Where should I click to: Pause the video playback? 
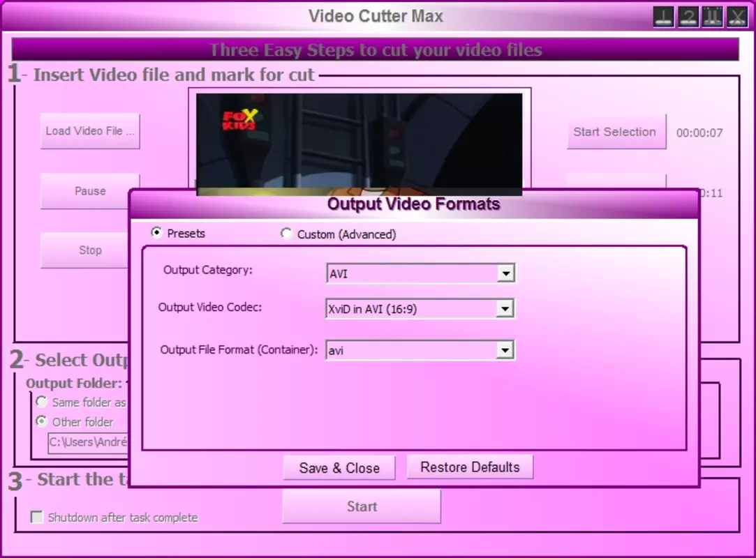(90, 191)
